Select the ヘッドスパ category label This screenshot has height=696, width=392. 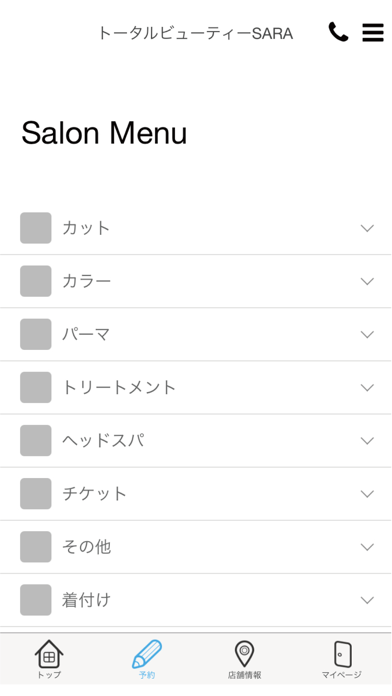[x=103, y=440]
